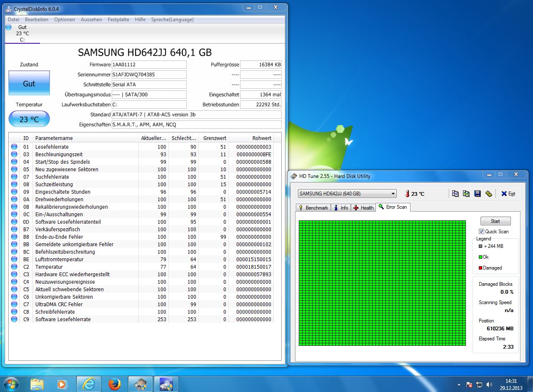Click the Exit button in HD Tune
The image size is (533, 392).
508,194
